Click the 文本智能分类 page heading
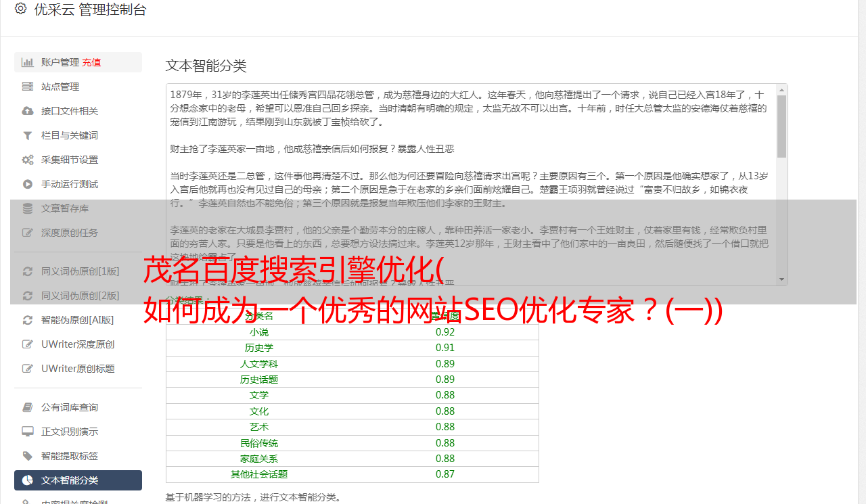Image resolution: width=866 pixels, height=504 pixels. pyautogui.click(x=206, y=66)
